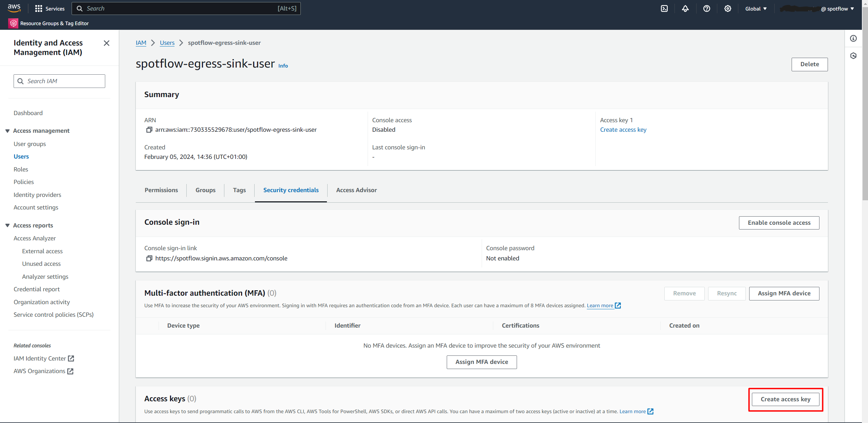This screenshot has width=868, height=423.
Task: Open the Info link beside user name
Action: [x=283, y=66]
